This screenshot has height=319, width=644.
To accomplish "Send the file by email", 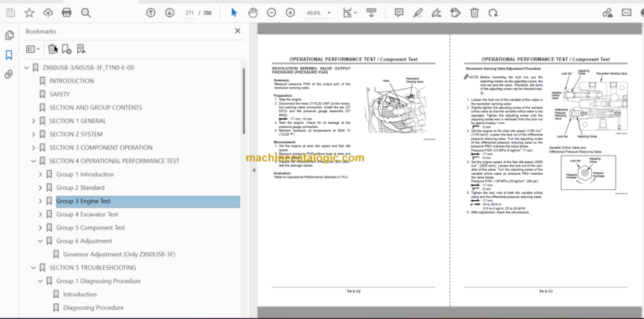I will pyautogui.click(x=626, y=13).
